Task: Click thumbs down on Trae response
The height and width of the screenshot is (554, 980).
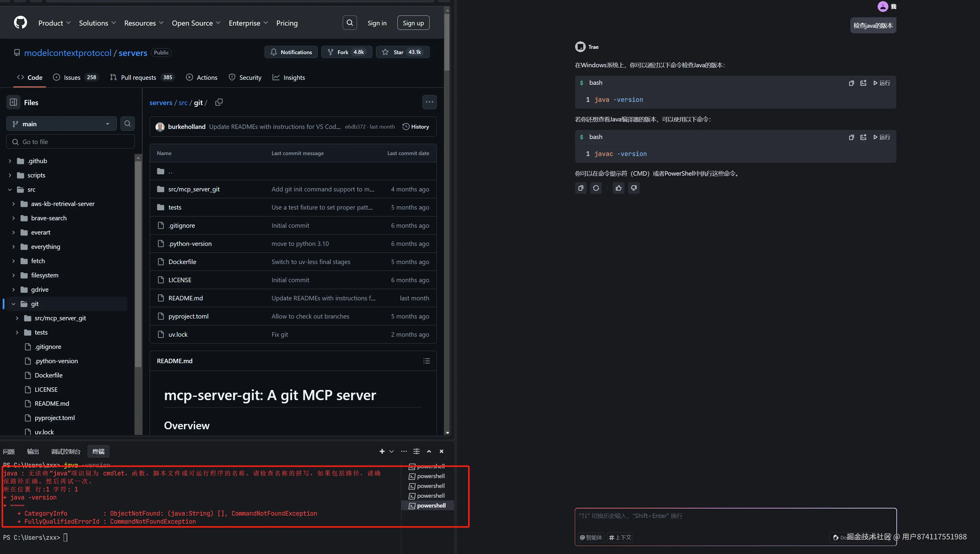Action: [x=634, y=188]
